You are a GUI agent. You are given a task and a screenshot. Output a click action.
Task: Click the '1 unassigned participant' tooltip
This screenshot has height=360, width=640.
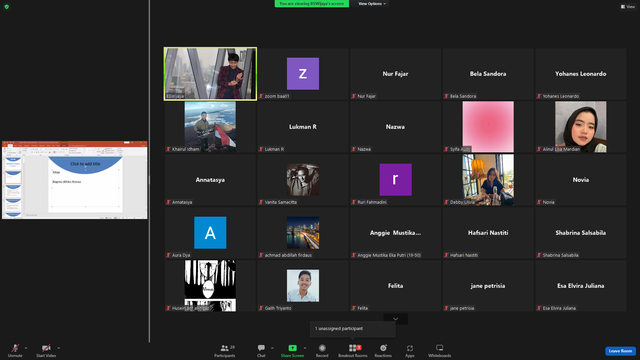pos(353,329)
